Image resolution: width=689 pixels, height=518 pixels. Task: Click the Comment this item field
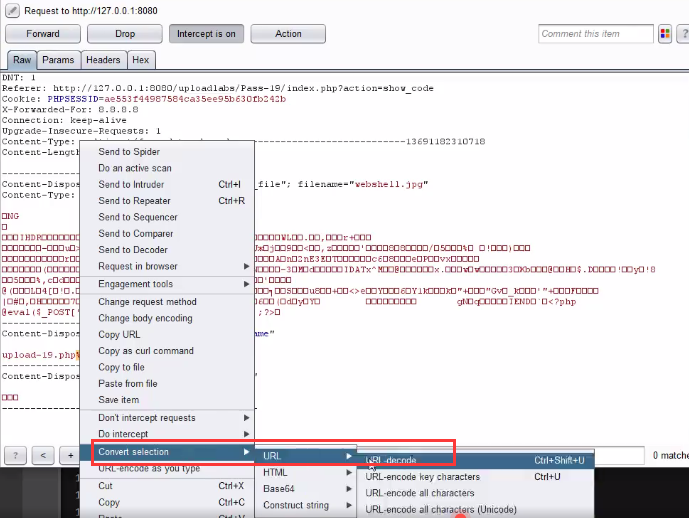tap(596, 34)
